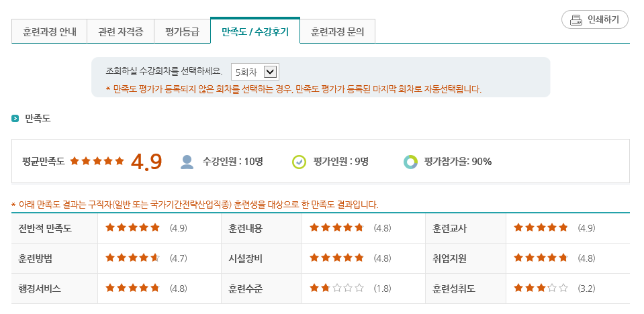Click the large 4.9 average score
This screenshot has height=314, width=644.
[x=146, y=162]
